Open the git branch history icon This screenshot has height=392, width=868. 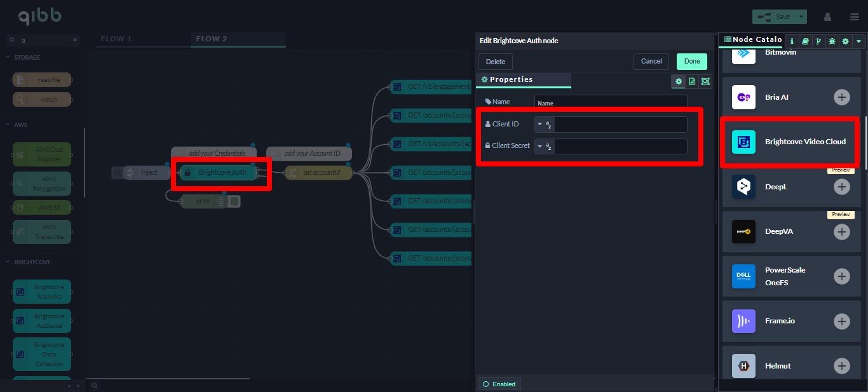click(x=818, y=41)
